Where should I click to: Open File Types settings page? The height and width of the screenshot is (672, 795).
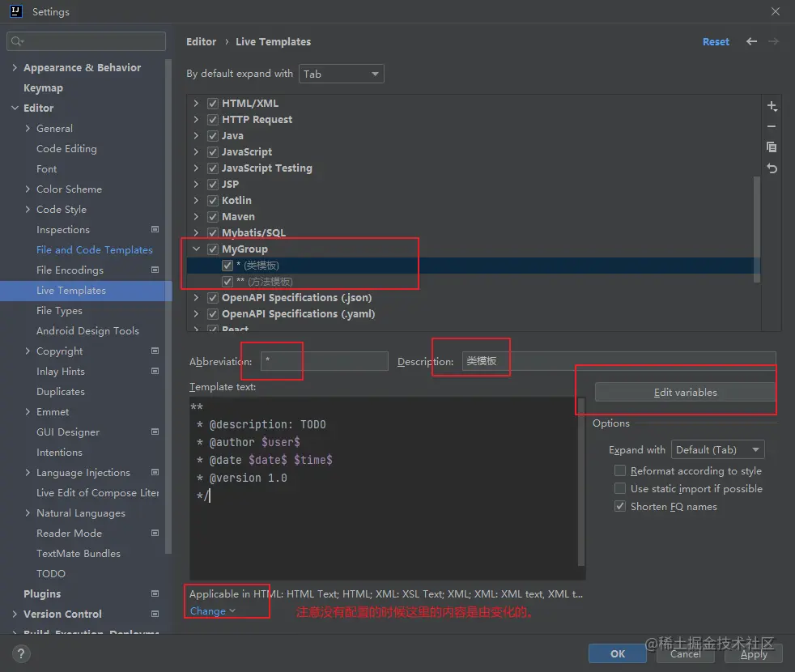(59, 310)
